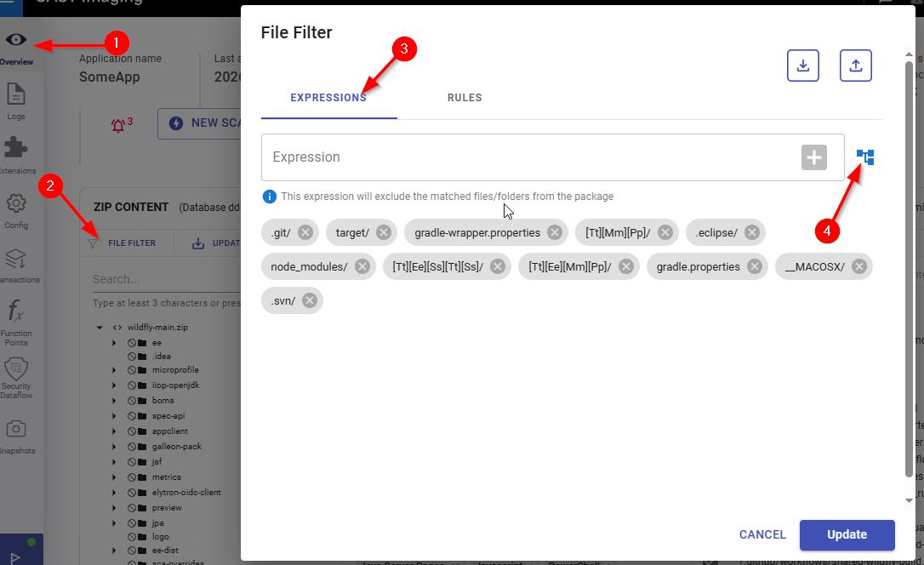Open the Function Points sidebar icon

16,313
